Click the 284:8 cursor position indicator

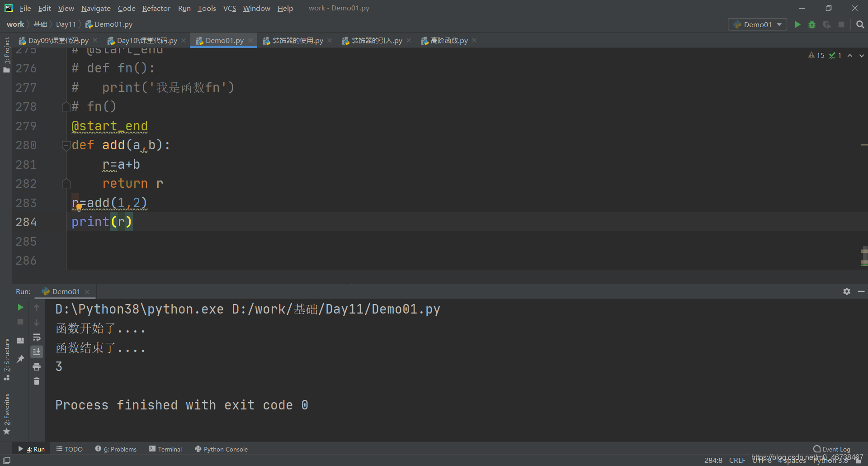pos(713,461)
